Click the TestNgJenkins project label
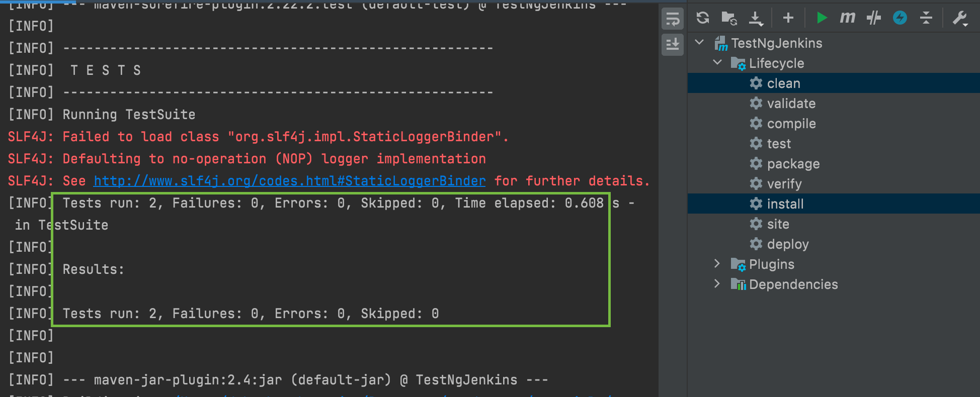Screen dimensions: 980x397 pyautogui.click(x=777, y=43)
